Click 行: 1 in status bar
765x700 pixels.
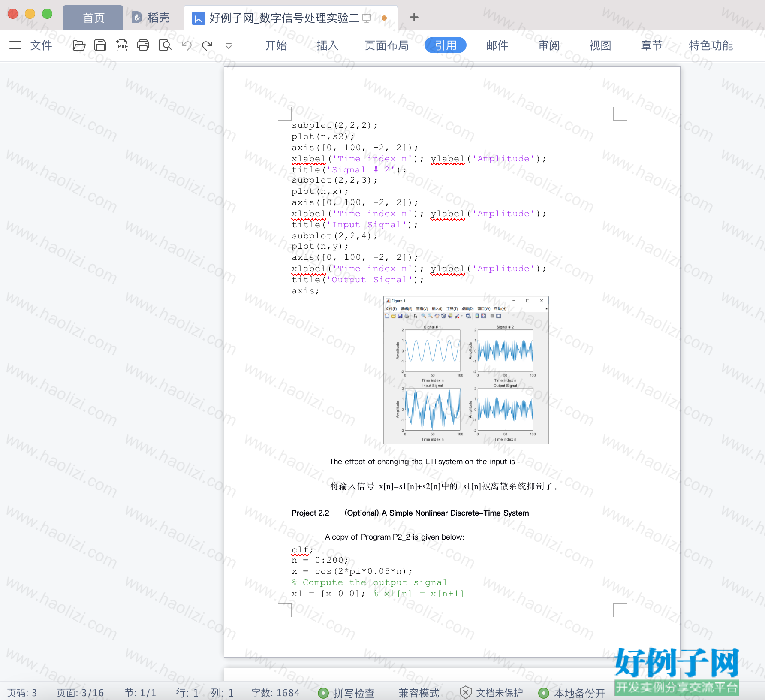pos(187,693)
